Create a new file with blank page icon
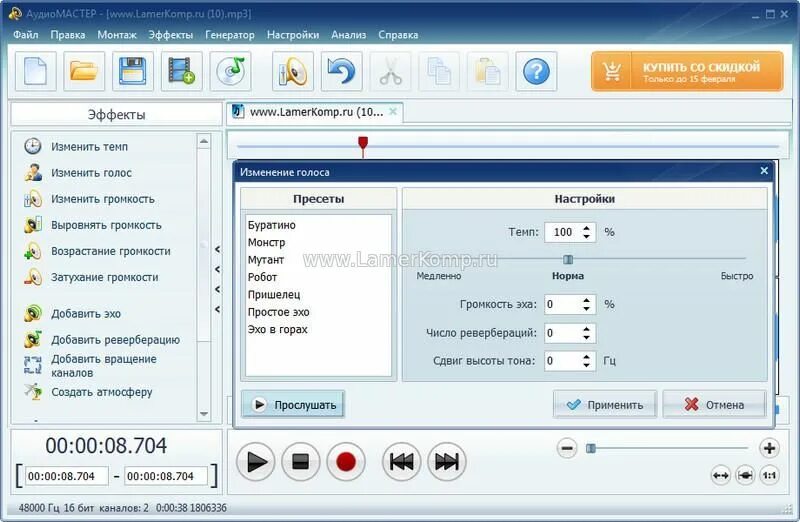800x522 pixels. (35, 71)
